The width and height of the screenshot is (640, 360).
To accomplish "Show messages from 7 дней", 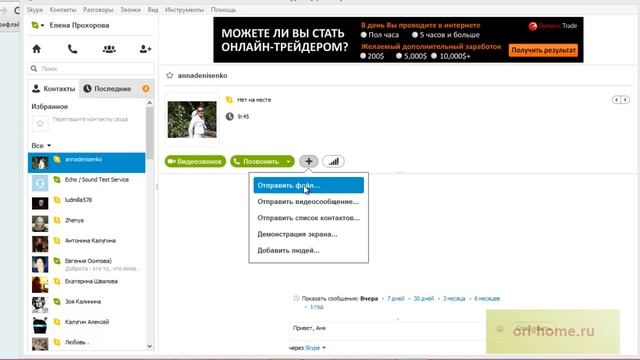I will (396, 299).
